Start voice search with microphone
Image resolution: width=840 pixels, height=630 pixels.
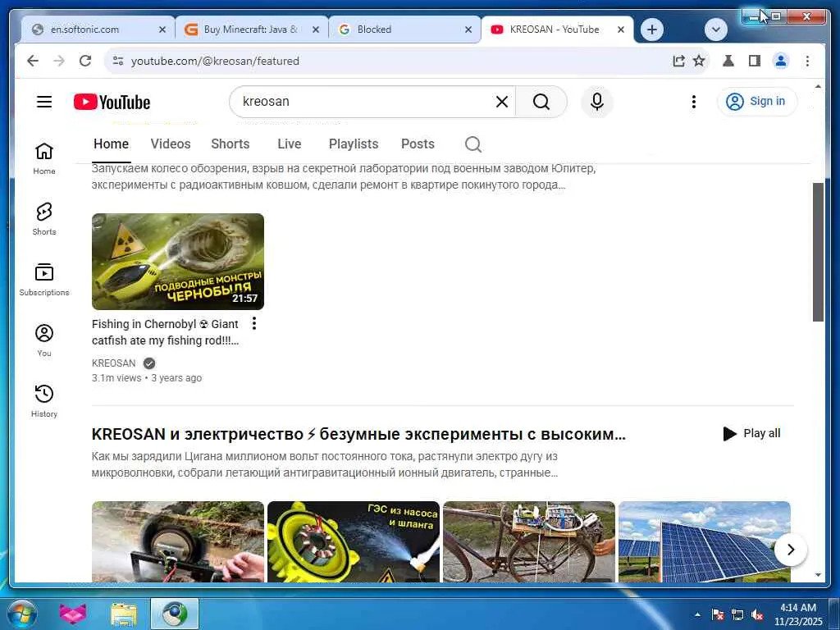[x=597, y=102]
